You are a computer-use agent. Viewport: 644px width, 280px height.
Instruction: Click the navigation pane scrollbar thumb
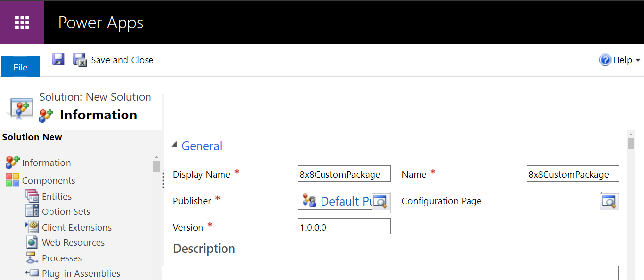(x=156, y=166)
